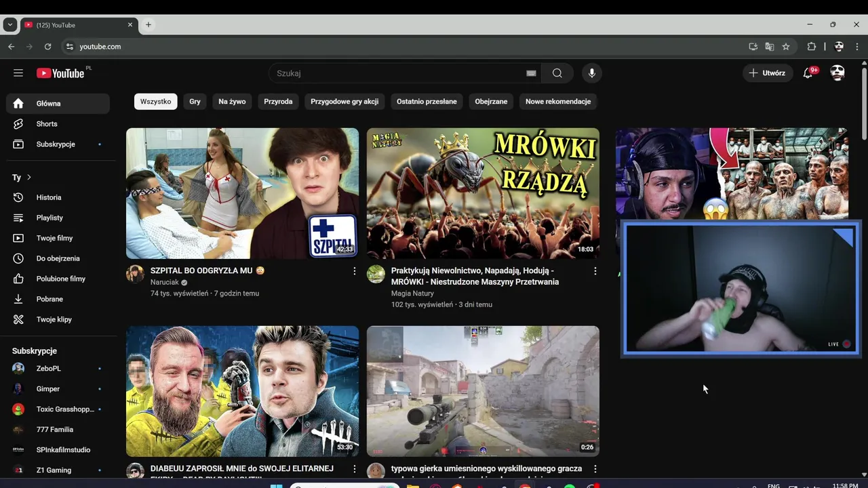Click Naruciak channel avatar
The image size is (868, 488).
click(x=135, y=274)
